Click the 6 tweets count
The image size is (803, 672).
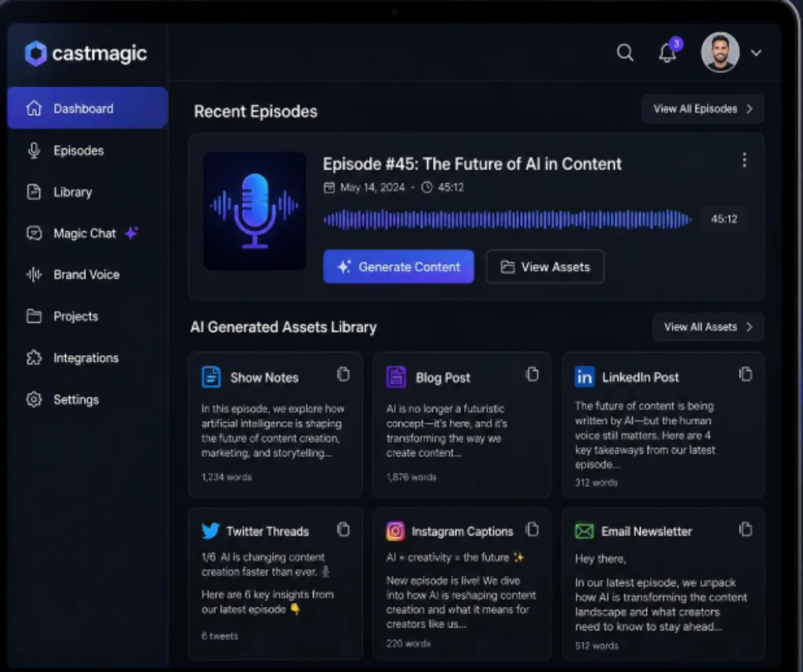pos(220,636)
